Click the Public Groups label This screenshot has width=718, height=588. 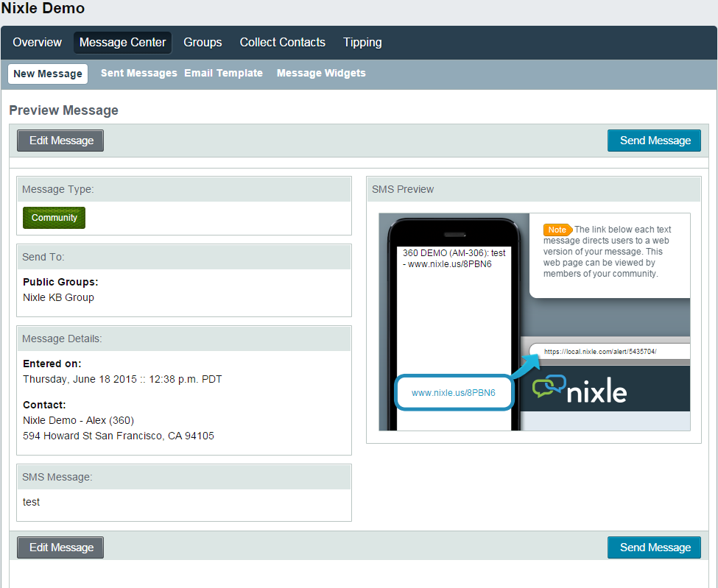pyautogui.click(x=60, y=282)
